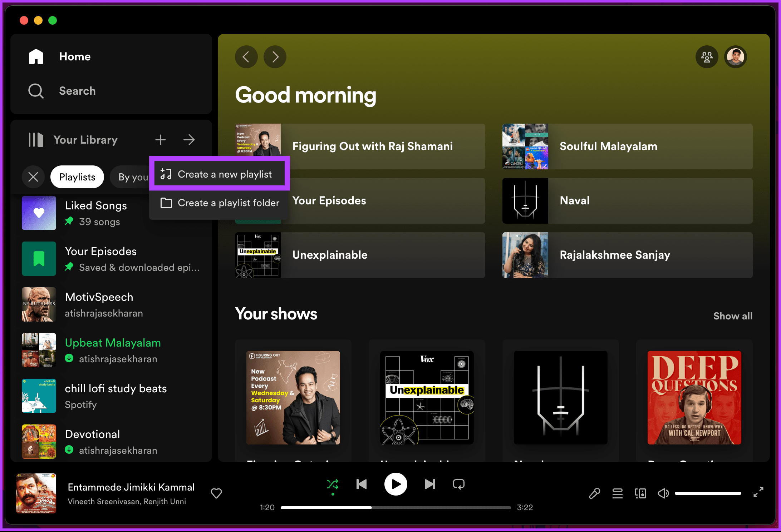Image resolution: width=781 pixels, height=532 pixels.
Task: Open the Home icon in the sidebar
Action: [36, 56]
